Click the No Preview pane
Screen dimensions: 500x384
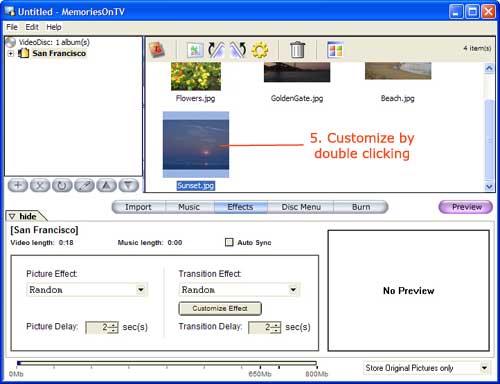[409, 290]
